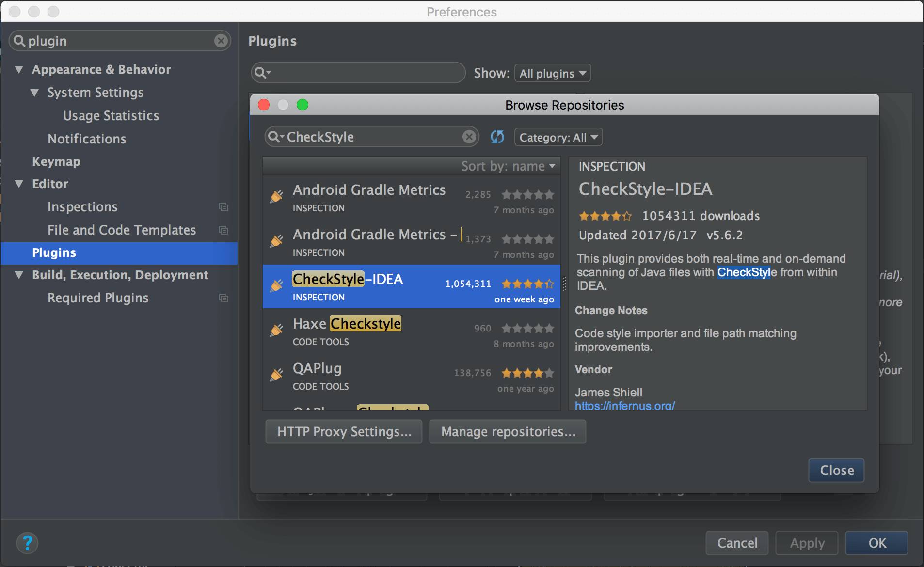Click OK in the Preferences window
This screenshot has height=567, width=924.
877,543
